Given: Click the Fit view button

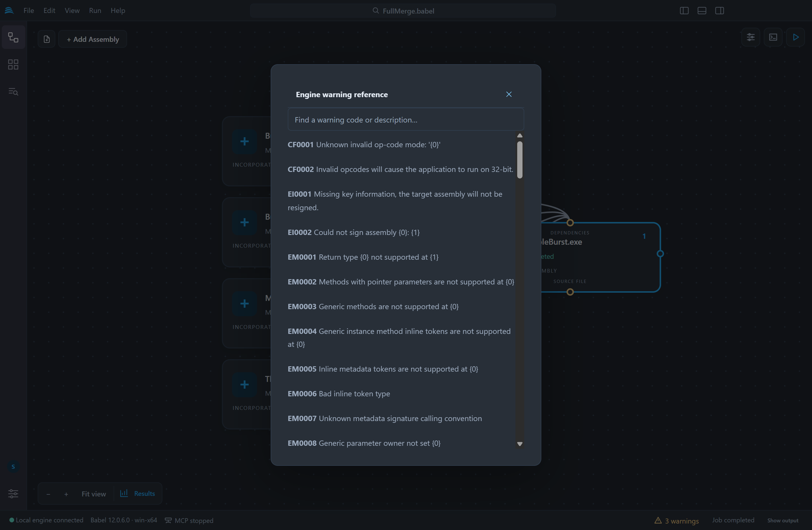Looking at the screenshot, I should pos(94,493).
